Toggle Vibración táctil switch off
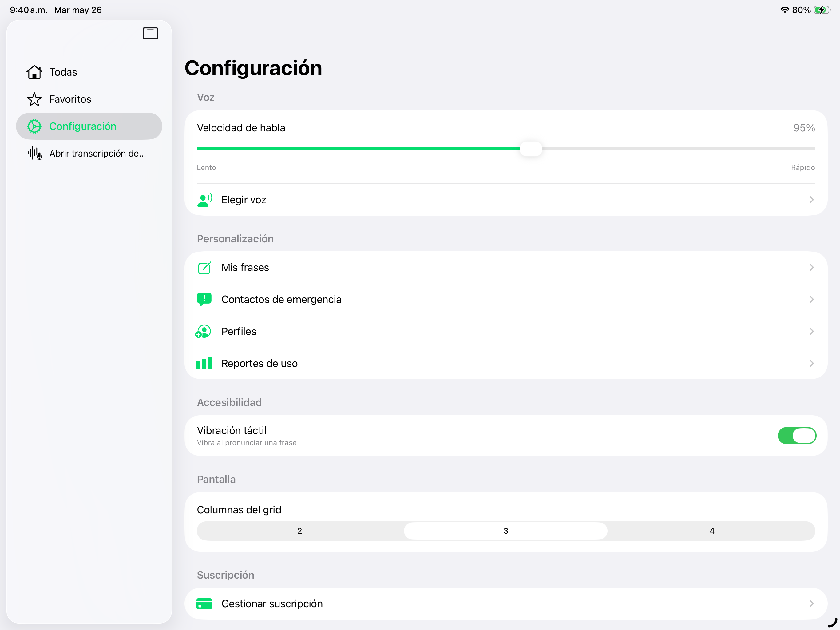The width and height of the screenshot is (840, 630). (797, 436)
